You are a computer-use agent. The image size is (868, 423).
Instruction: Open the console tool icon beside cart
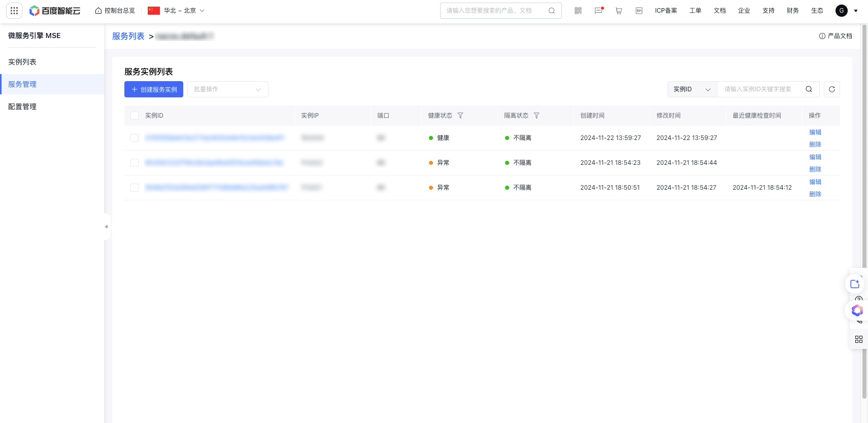[x=639, y=11]
